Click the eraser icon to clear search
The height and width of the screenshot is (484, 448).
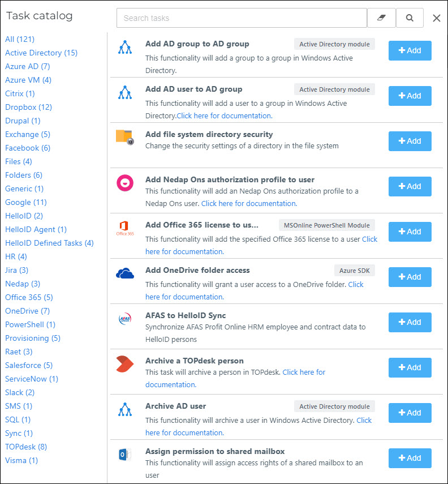click(x=381, y=18)
